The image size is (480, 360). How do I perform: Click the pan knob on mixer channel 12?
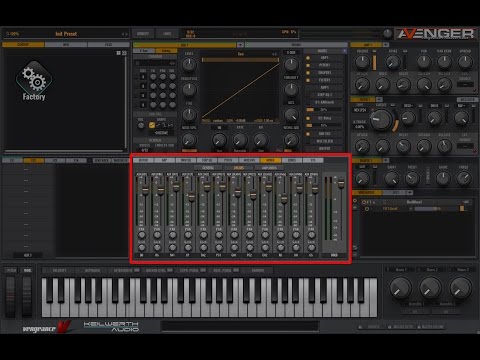coord(311,235)
